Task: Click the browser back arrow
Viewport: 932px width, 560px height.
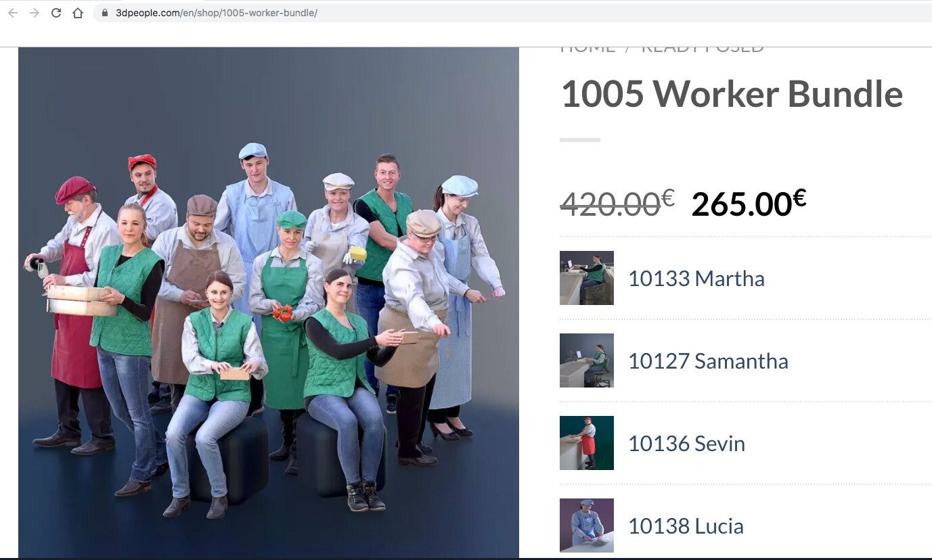Action: coord(13,13)
